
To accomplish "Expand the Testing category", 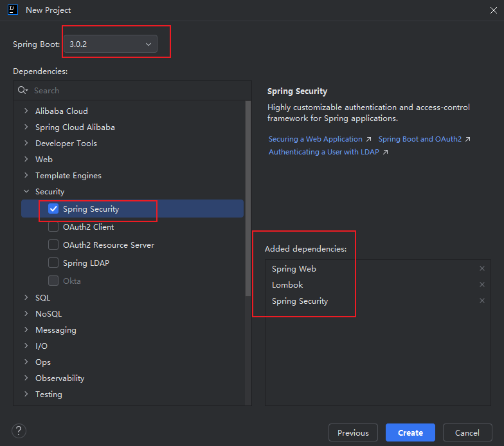I will coord(26,394).
